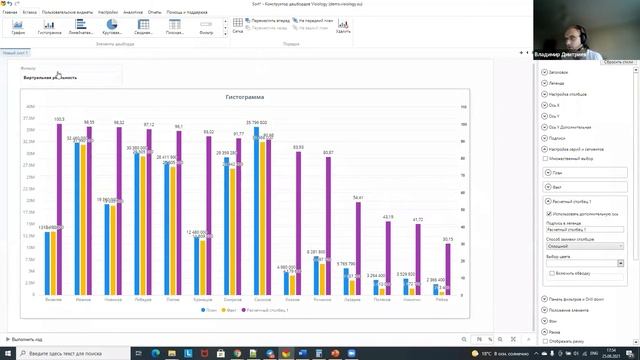Open Microsoft Edge from the taskbar

[156, 353]
